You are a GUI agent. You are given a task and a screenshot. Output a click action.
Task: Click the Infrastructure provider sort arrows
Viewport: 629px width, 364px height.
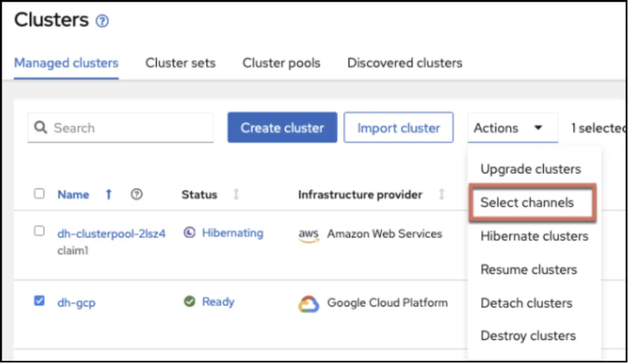(x=441, y=195)
